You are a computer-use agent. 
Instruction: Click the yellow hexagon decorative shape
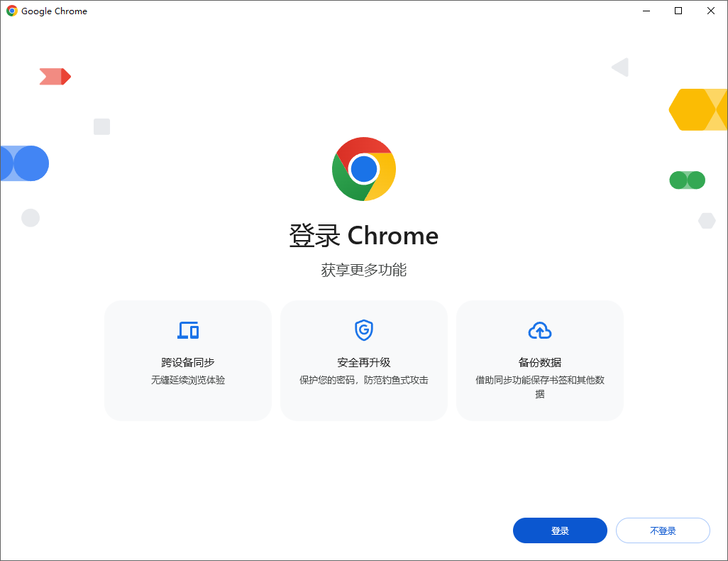[697, 109]
